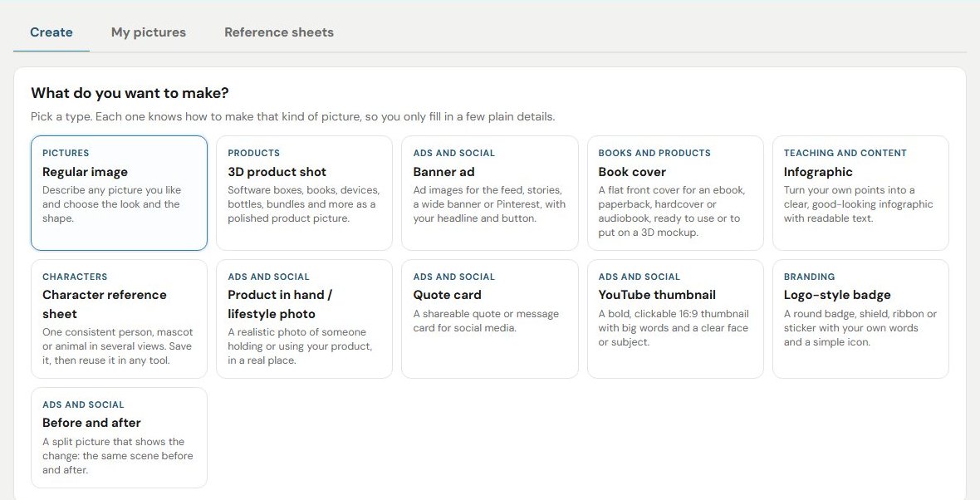Pick the Before and after card
The height and width of the screenshot is (500, 980).
coord(119,438)
